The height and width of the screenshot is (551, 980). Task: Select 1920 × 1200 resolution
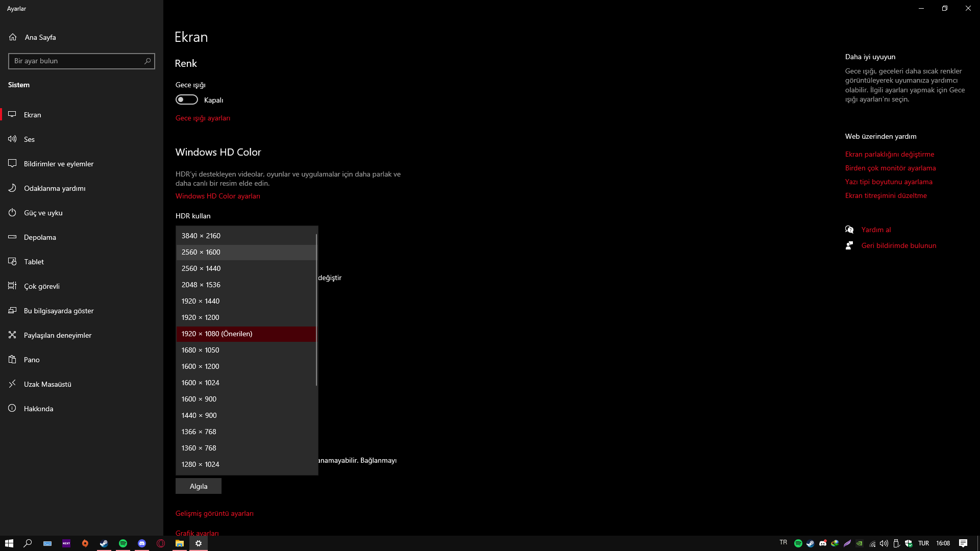pos(246,317)
